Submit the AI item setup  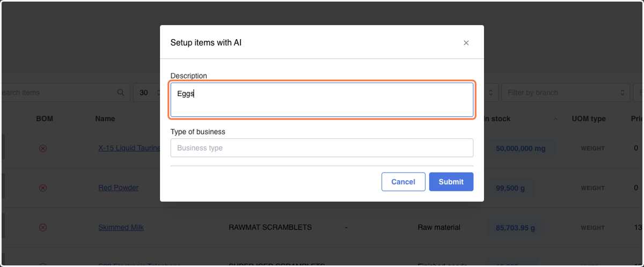tap(451, 182)
